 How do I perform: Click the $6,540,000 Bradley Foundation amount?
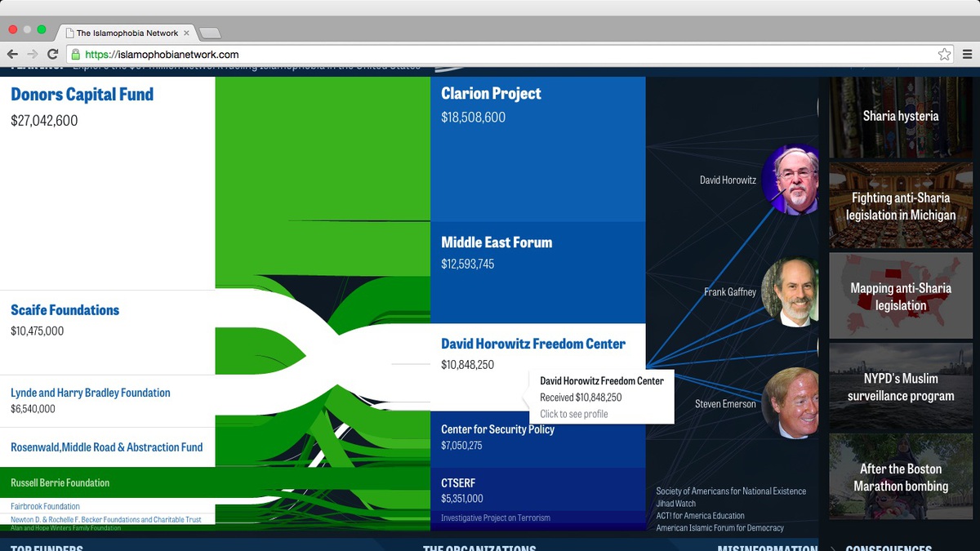(x=33, y=409)
